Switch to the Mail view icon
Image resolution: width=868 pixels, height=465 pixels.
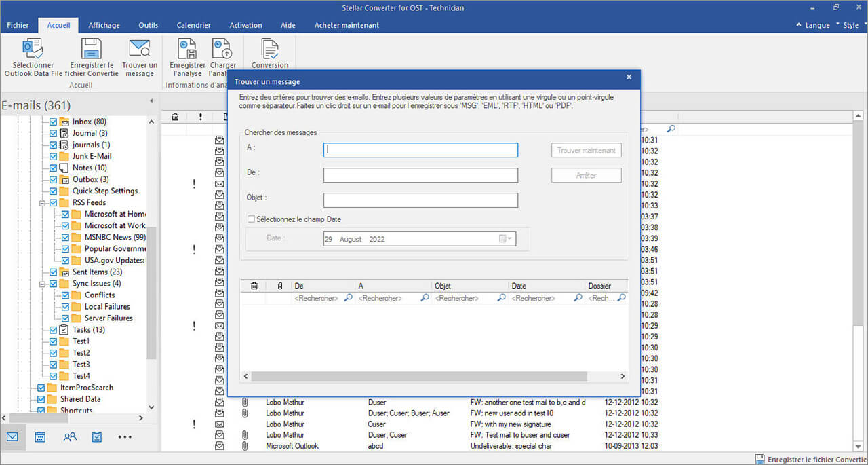12,437
